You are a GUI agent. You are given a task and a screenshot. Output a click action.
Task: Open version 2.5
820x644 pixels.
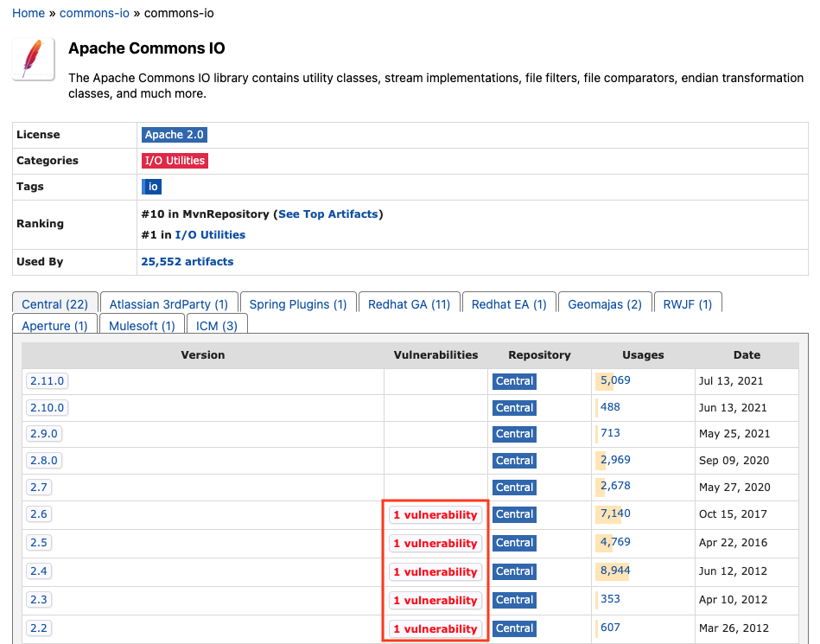(x=39, y=543)
